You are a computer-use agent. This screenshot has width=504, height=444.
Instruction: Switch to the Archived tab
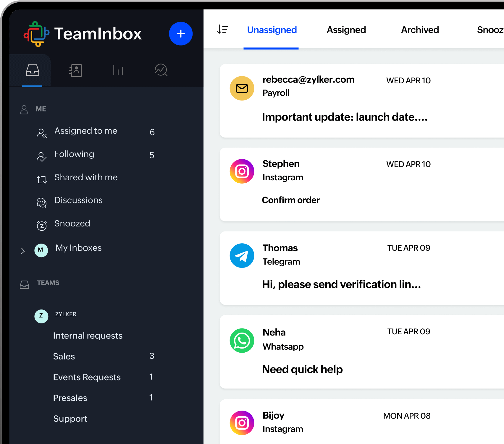click(x=420, y=30)
